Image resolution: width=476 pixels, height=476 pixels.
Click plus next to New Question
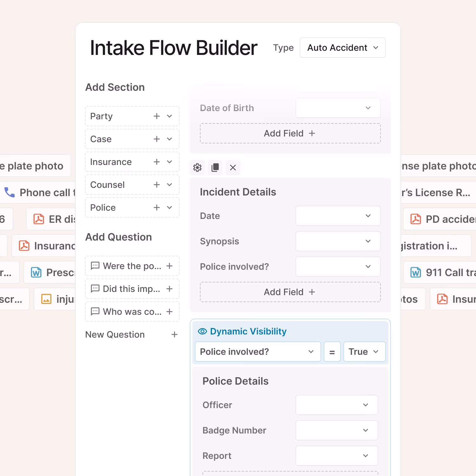tap(175, 334)
